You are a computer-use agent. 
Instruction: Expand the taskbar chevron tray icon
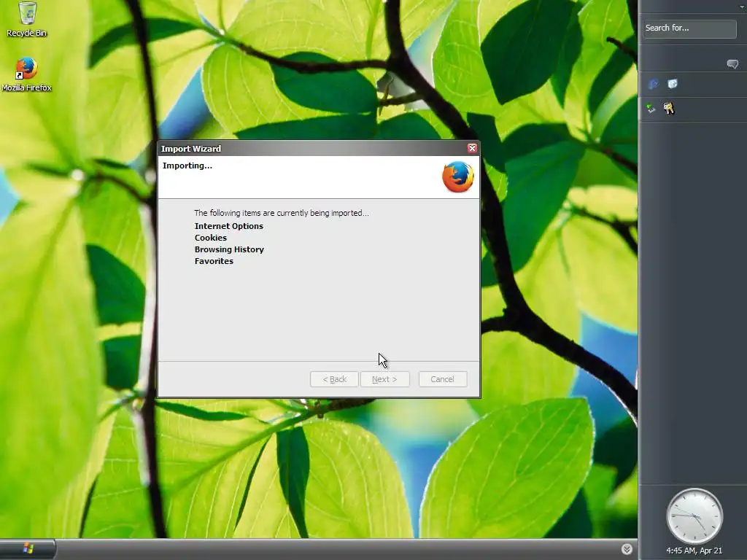[627, 549]
